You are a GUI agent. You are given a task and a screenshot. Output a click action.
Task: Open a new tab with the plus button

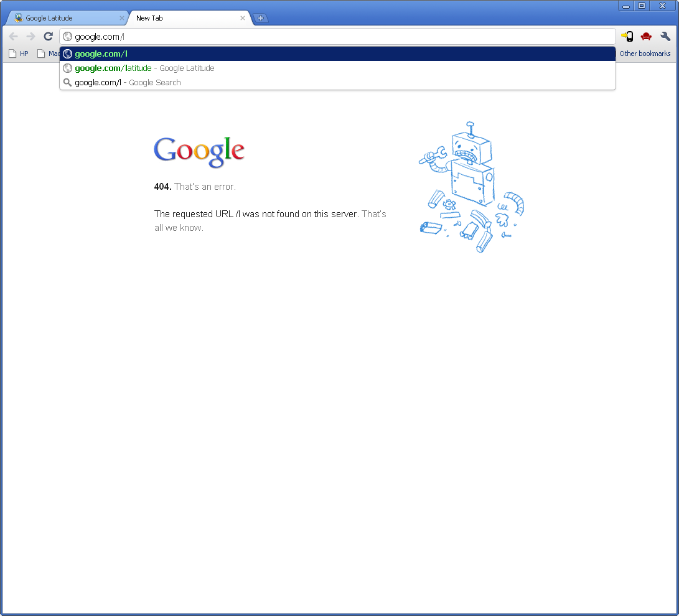260,18
